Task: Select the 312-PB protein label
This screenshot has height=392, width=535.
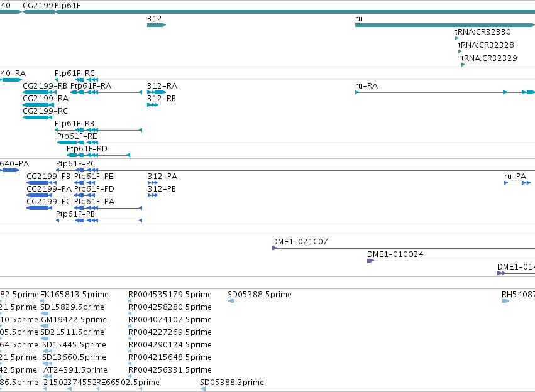Action: [x=162, y=189]
